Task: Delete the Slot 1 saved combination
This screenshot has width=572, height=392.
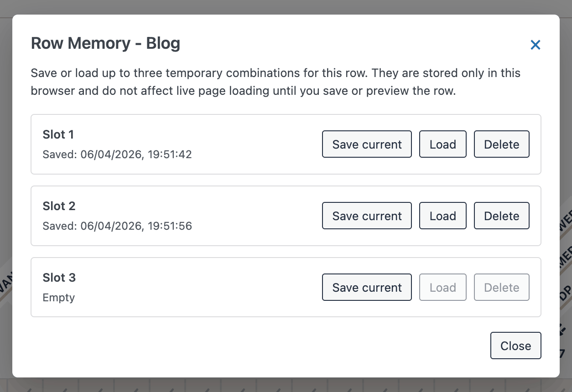Action: [x=501, y=144]
